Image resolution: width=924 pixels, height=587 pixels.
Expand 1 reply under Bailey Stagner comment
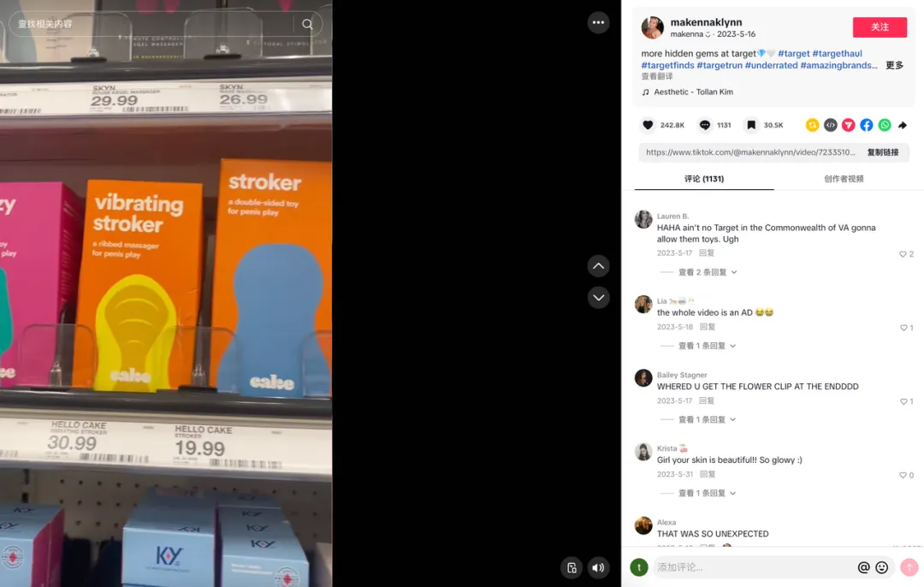[707, 419]
